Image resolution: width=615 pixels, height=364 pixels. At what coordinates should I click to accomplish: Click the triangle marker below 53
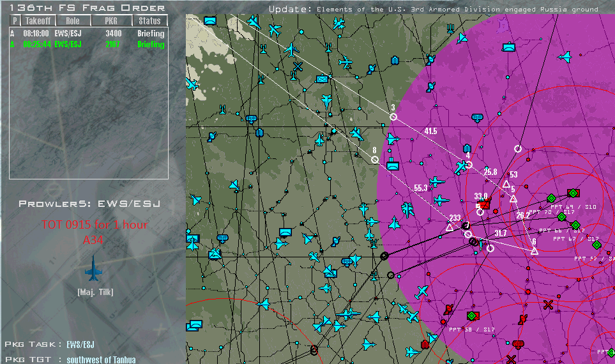click(x=506, y=184)
